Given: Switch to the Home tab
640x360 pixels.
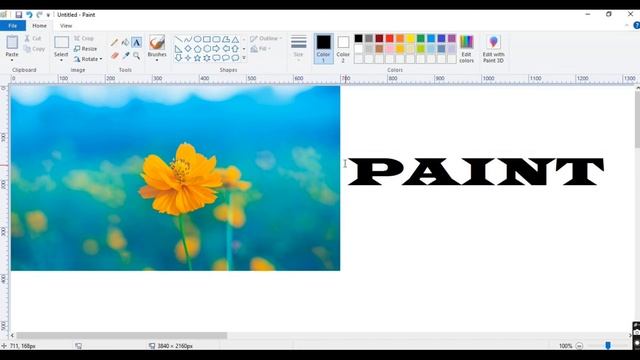Looking at the screenshot, I should pyautogui.click(x=40, y=26).
